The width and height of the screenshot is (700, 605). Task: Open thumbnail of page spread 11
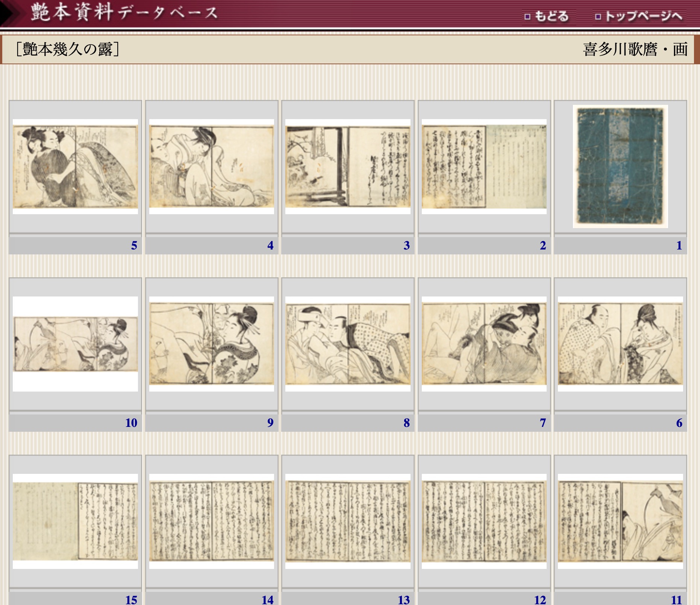(x=620, y=521)
